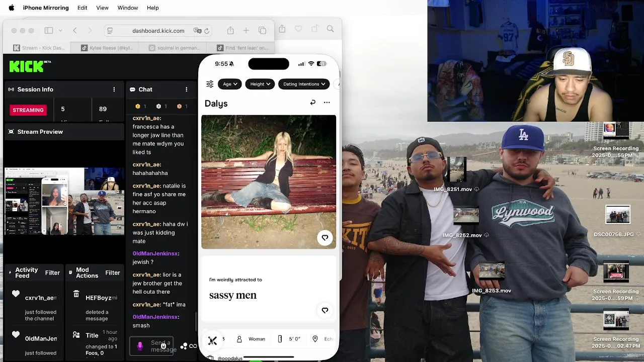Click the Woman gender info on profile
The height and width of the screenshot is (362, 644).
point(251,339)
